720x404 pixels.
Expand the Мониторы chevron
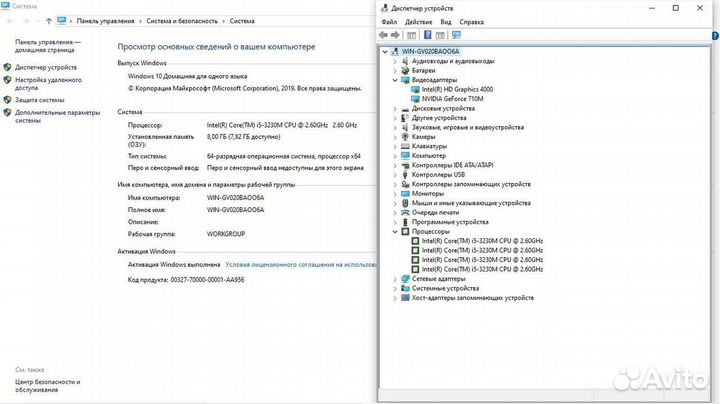395,194
